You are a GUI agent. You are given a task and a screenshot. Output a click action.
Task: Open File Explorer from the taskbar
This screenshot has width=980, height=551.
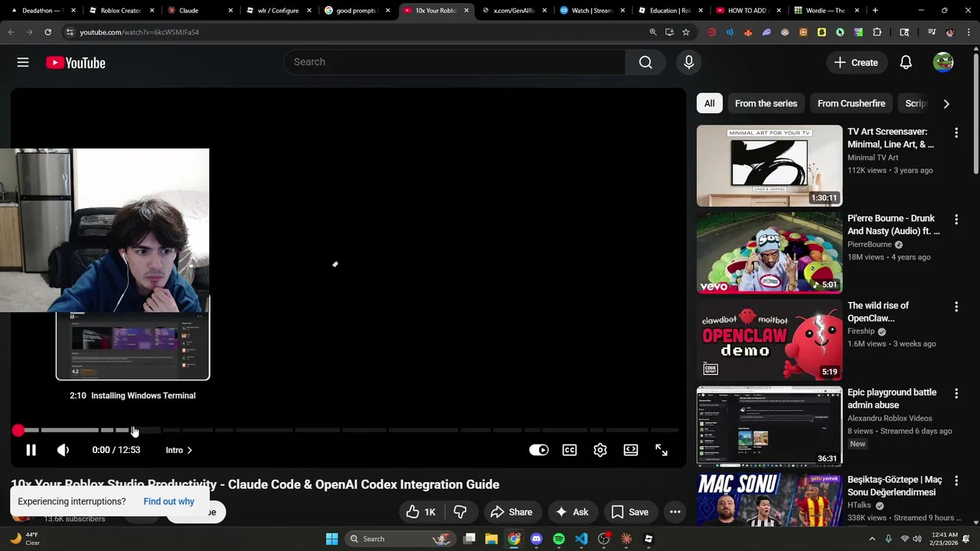492,539
